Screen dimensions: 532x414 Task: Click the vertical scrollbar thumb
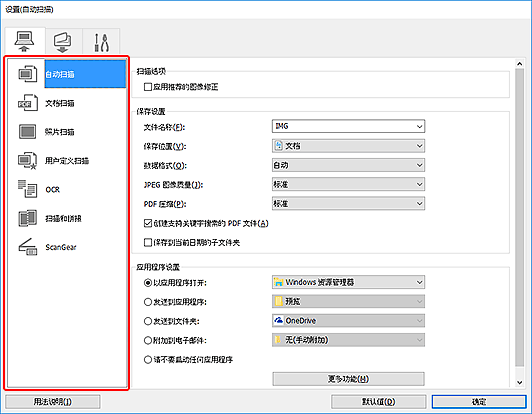click(x=519, y=217)
